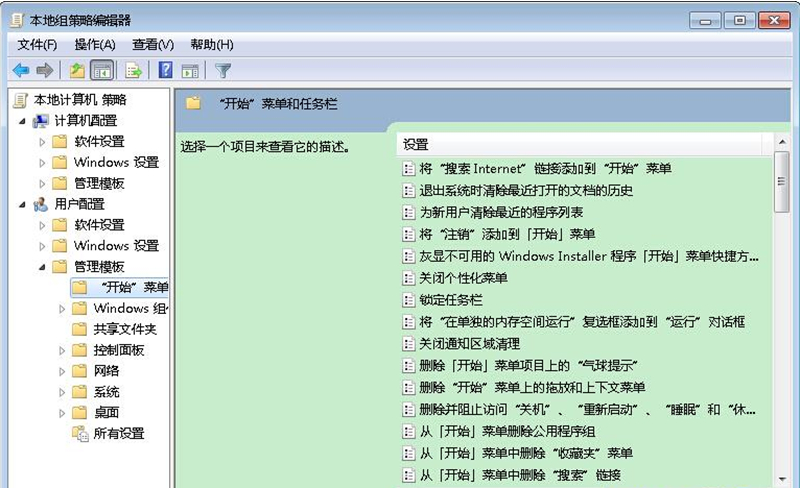Minimize the 本地组策略编辑器 window

(705, 20)
